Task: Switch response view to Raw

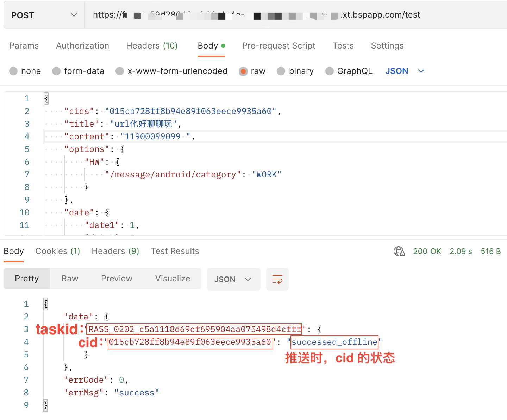Action: point(70,279)
